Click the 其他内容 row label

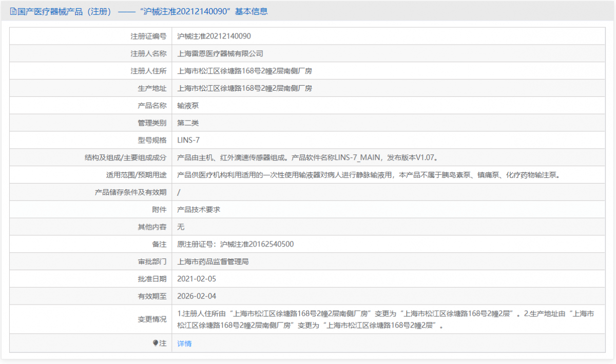[x=152, y=227]
